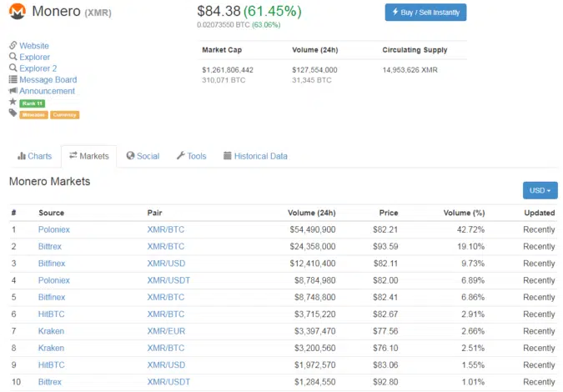The width and height of the screenshot is (563, 392).
Task: Open the USD currency dropdown
Action: tap(540, 190)
